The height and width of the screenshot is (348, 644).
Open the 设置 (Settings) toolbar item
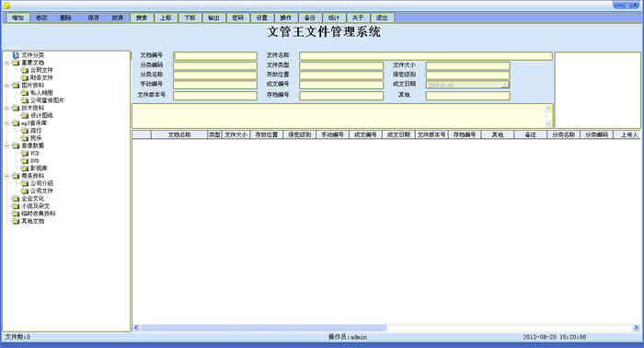pyautogui.click(x=262, y=17)
